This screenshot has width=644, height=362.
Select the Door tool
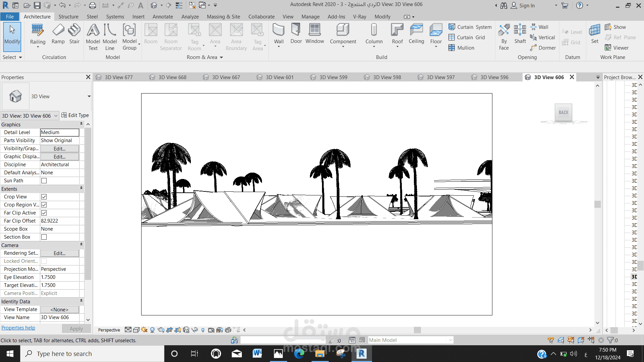(x=296, y=34)
